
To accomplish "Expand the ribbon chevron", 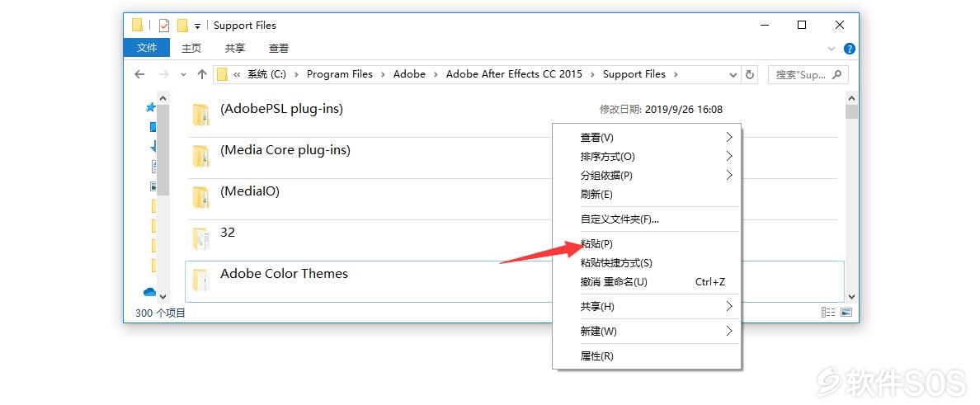I will click(832, 49).
